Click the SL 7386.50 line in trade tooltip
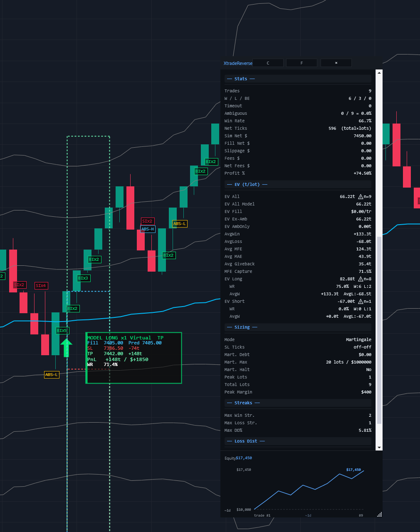 tap(113, 348)
